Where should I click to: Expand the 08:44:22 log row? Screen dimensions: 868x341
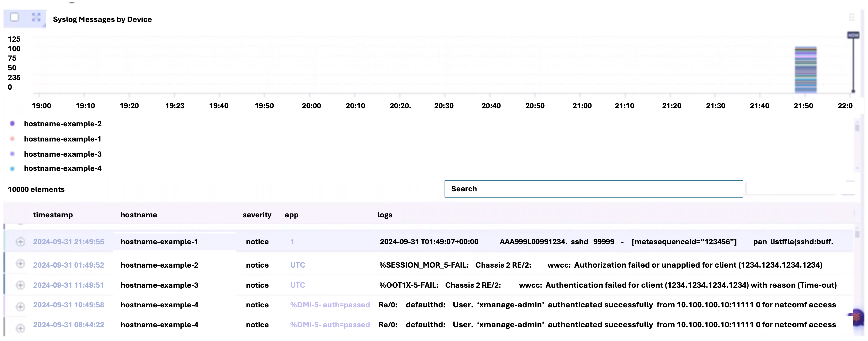(20, 328)
